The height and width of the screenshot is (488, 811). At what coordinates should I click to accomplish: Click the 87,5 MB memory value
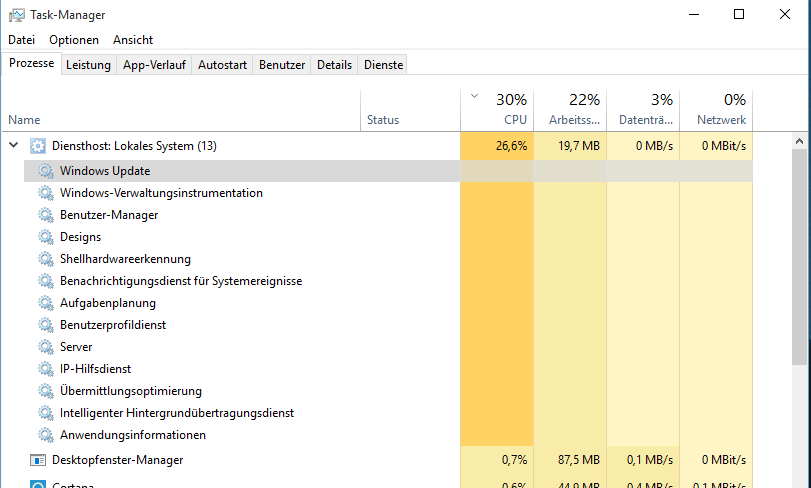pyautogui.click(x=579, y=460)
